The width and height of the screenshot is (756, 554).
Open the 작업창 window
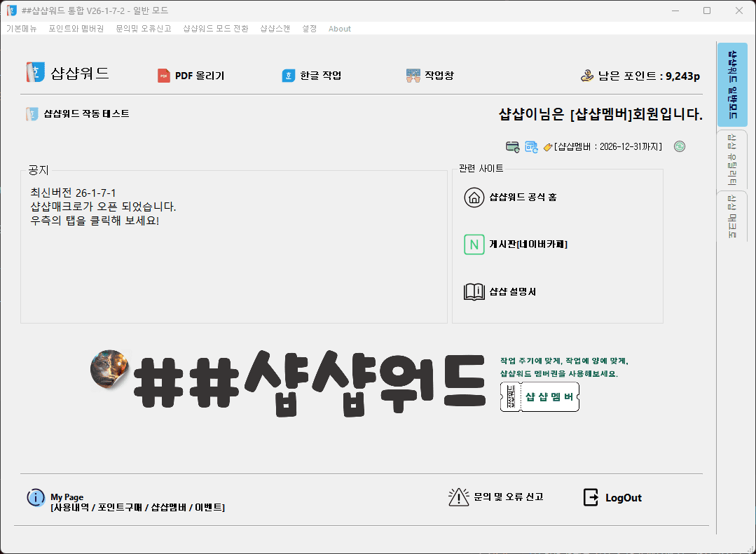tap(429, 75)
